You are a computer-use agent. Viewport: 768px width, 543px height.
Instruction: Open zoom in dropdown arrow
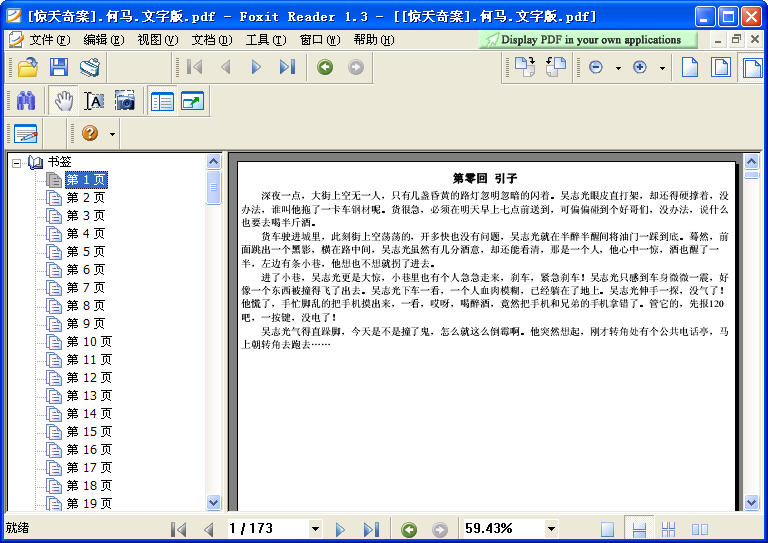click(662, 68)
